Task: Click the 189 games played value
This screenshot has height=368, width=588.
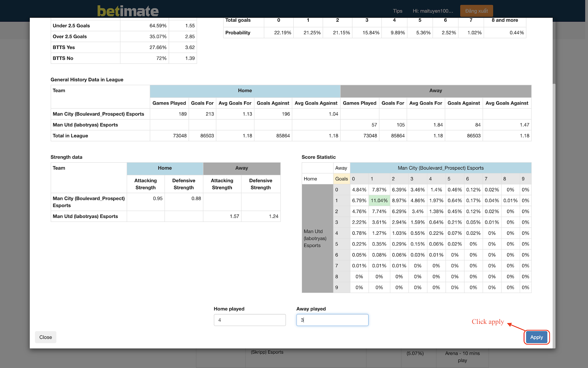Action: click(183, 114)
